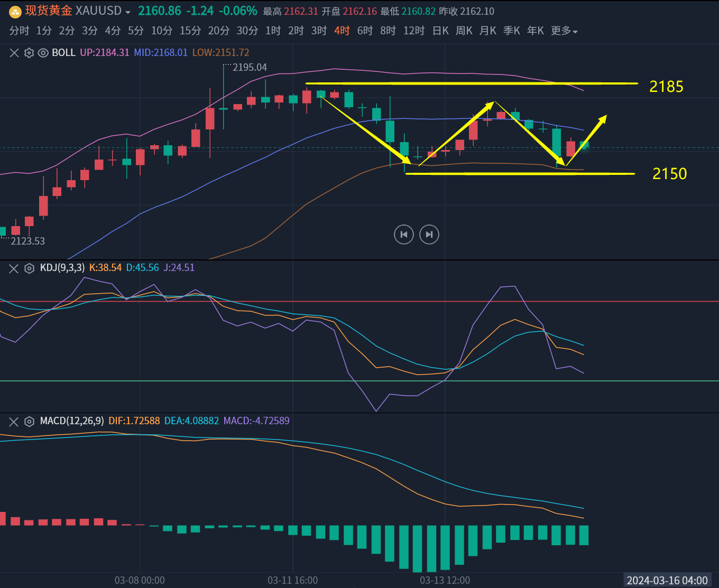Click the BOLL LOW:2151.72 value
This screenshot has width=719, height=588.
point(220,53)
